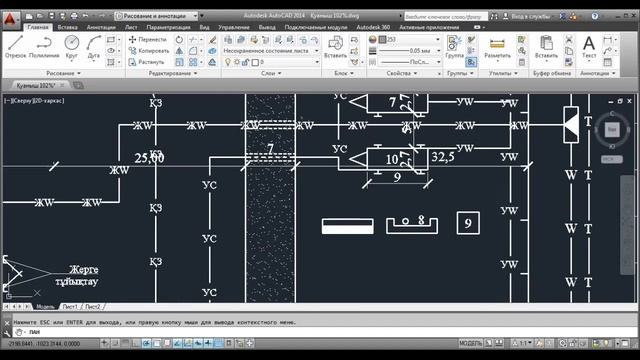Toggle Lineweight display in status bar
This screenshot has height=360, width=640.
[208, 344]
